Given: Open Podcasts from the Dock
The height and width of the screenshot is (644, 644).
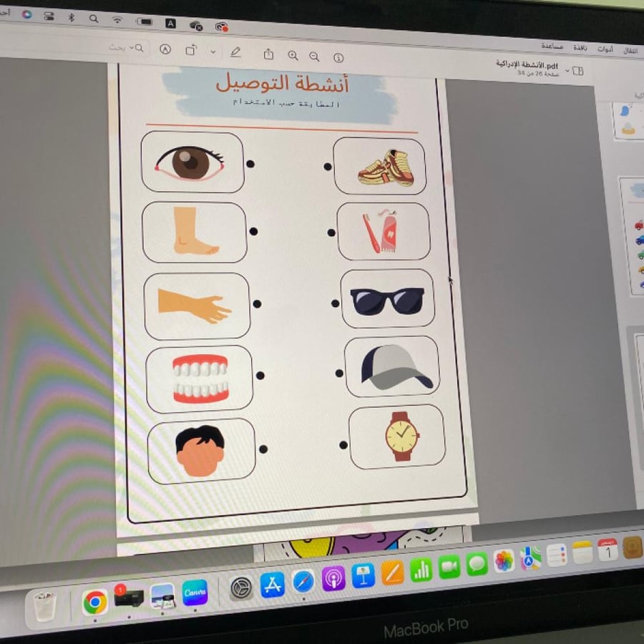Looking at the screenshot, I should click(x=333, y=579).
